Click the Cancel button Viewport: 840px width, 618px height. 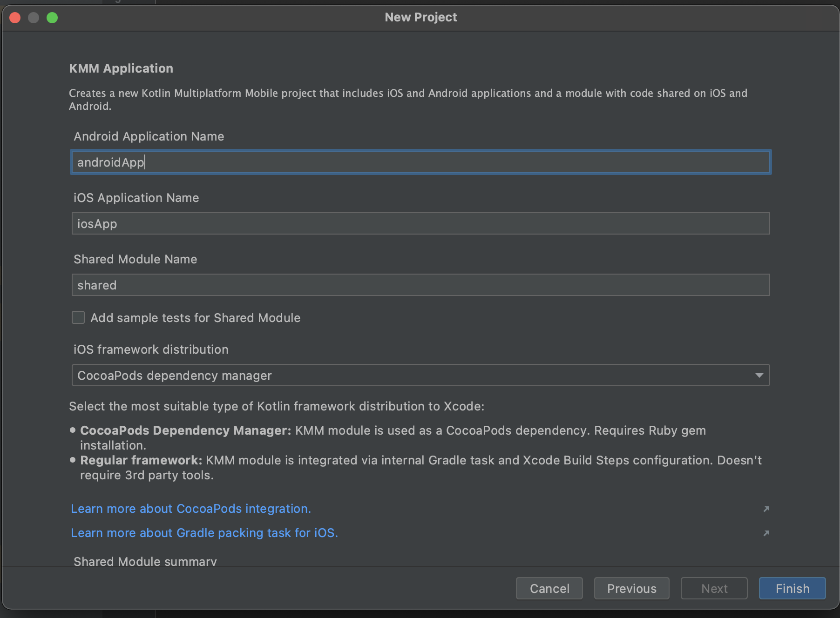549,589
